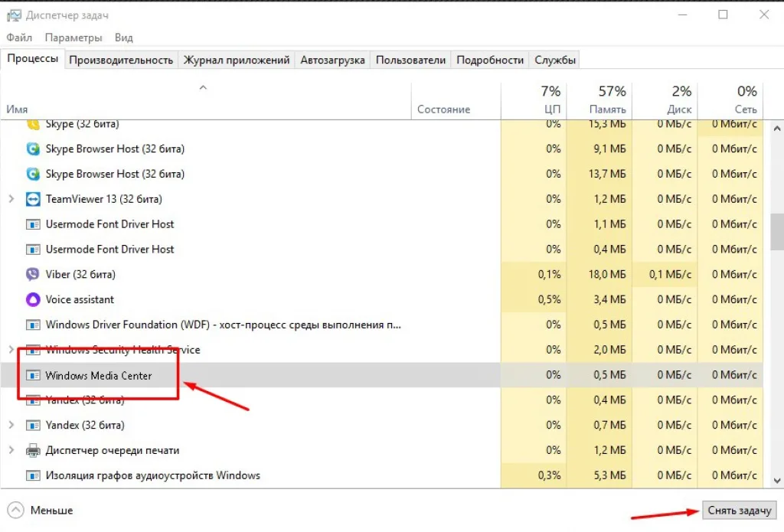The image size is (784, 532).
Task: Click the icon of Изоляция графов аудиоустройств Windows
Action: [32, 475]
